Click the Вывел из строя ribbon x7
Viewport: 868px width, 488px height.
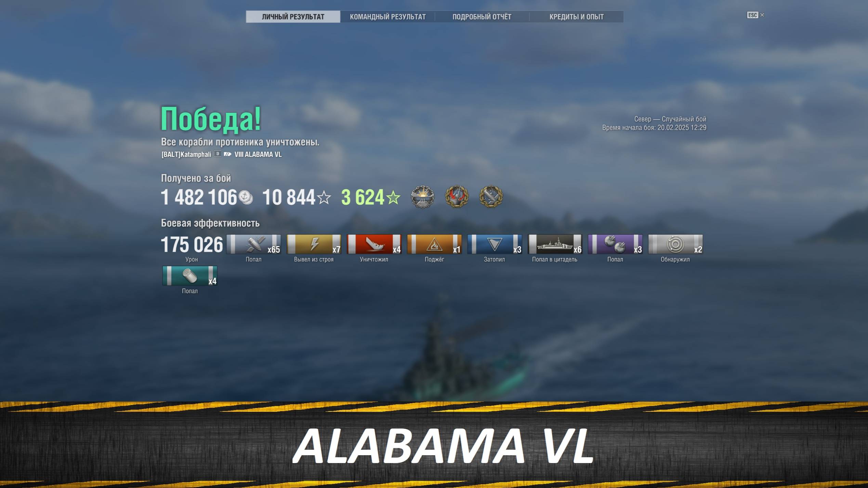coord(314,244)
